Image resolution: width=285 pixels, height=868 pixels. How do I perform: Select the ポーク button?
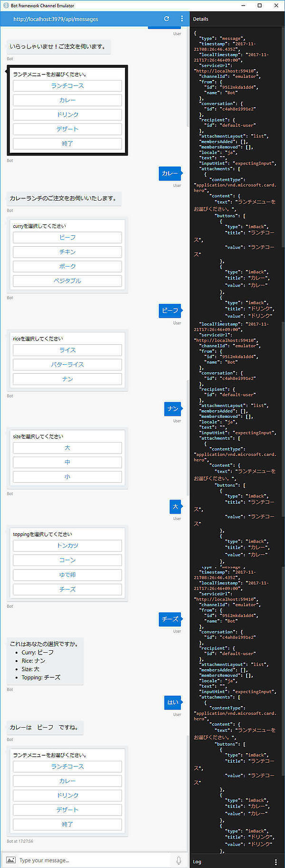tap(67, 267)
